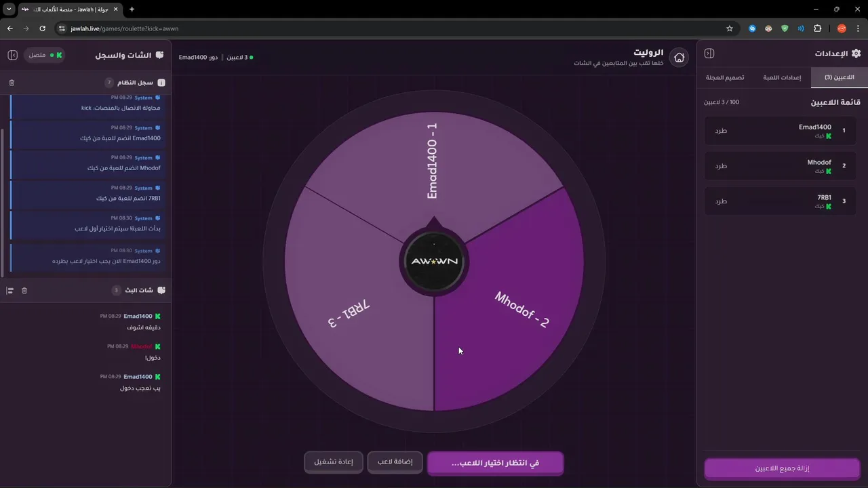Click إضافة لاعب to add a player
868x488 pixels.
point(395,462)
